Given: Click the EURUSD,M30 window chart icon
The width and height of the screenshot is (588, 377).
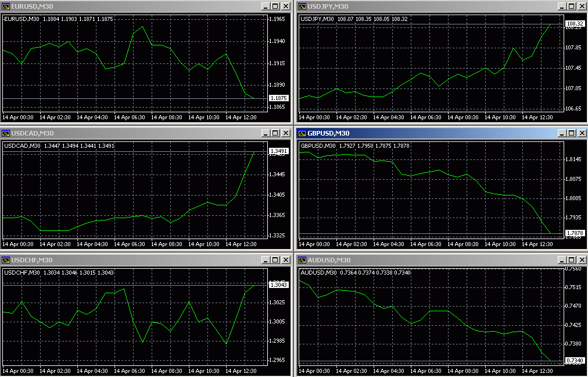Looking at the screenshot, I should (x=6, y=6).
